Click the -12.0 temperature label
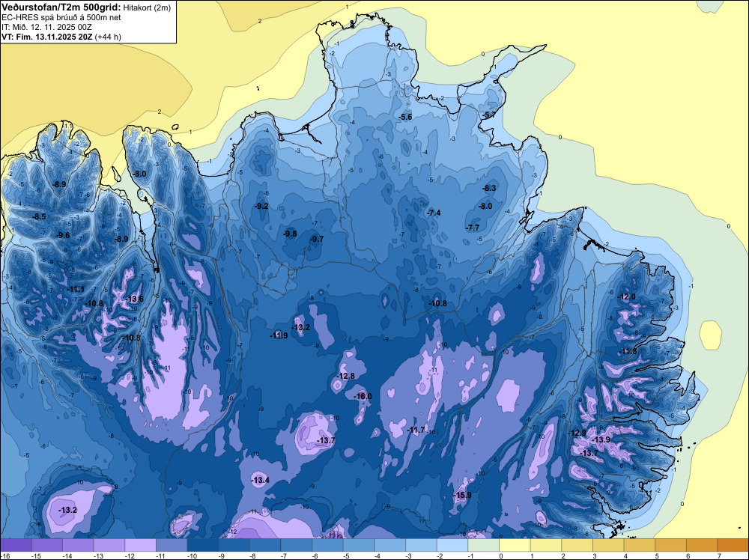 point(627,296)
